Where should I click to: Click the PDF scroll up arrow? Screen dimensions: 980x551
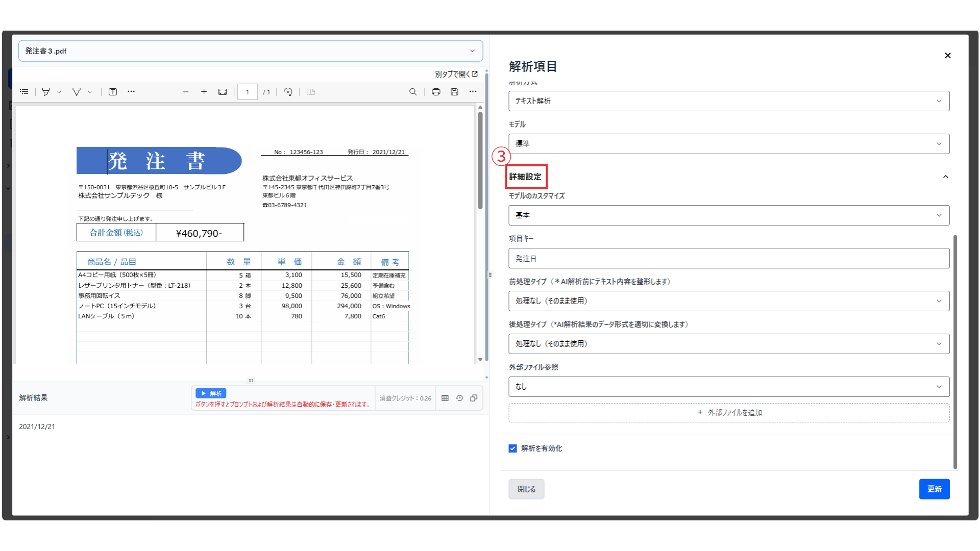click(x=480, y=107)
